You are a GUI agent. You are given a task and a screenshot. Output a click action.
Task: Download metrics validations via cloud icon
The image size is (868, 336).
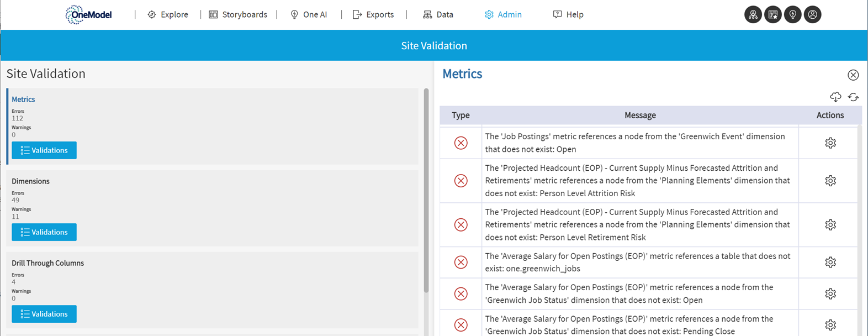835,97
